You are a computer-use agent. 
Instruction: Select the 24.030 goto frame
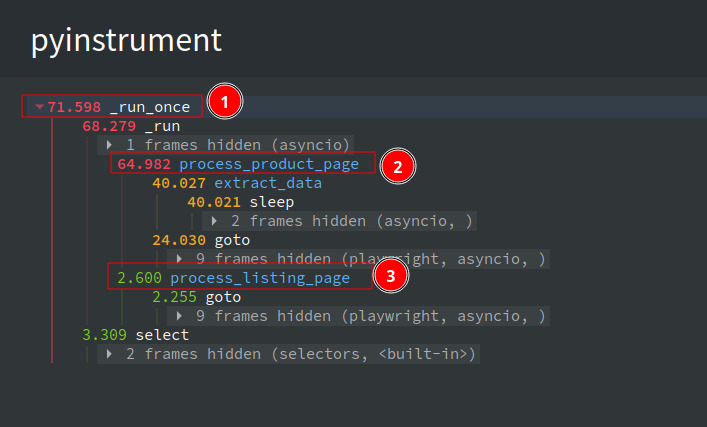tap(201, 240)
